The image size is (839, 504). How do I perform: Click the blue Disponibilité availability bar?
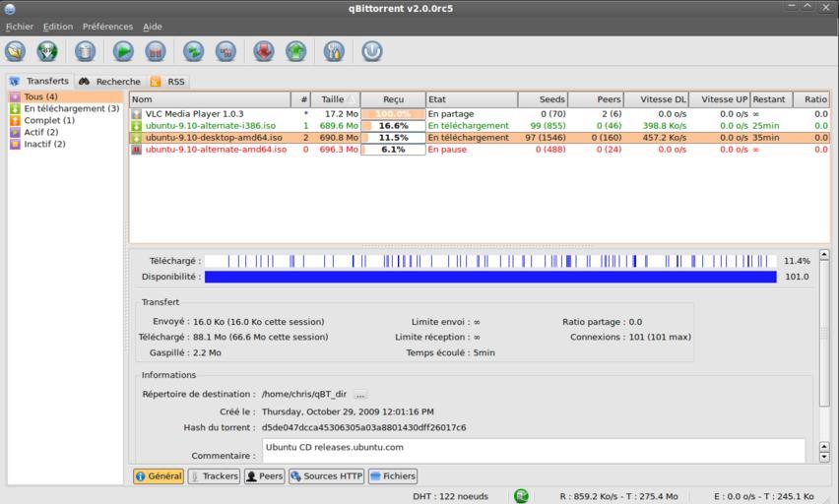pyautogui.click(x=490, y=278)
